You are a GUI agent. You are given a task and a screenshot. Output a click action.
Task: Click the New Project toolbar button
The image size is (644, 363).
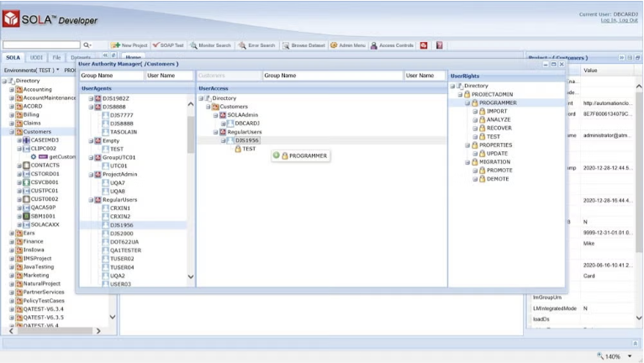pyautogui.click(x=129, y=45)
